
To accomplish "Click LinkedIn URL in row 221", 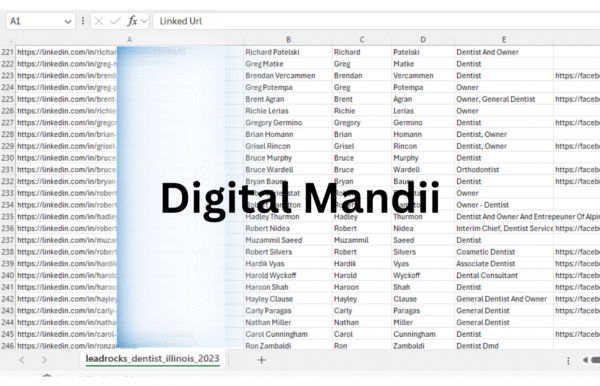I will pos(129,52).
